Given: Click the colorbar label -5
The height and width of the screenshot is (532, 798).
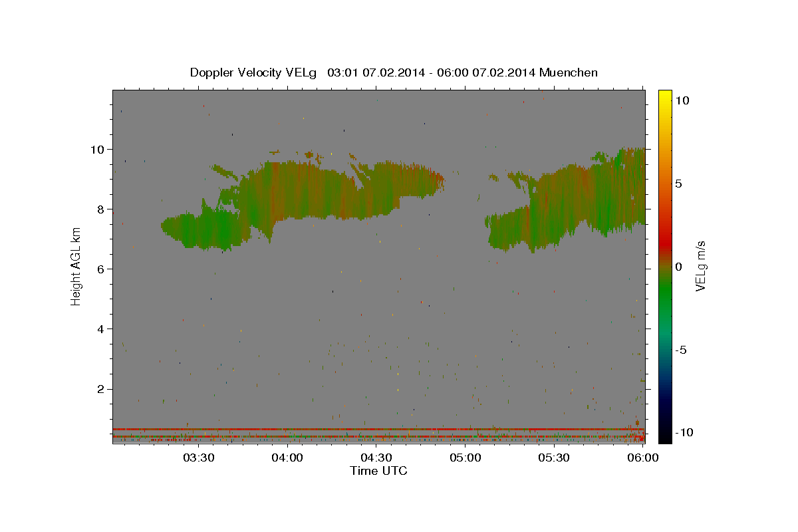Looking at the screenshot, I should 681,350.
